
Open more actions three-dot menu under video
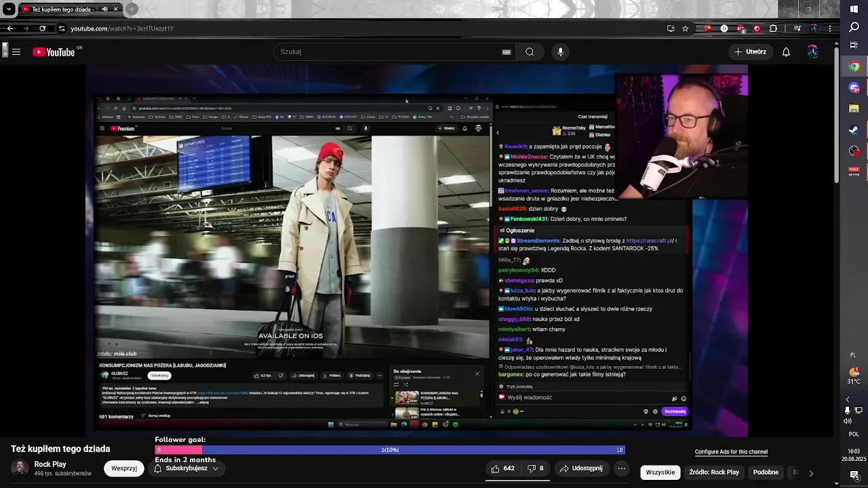click(x=621, y=468)
